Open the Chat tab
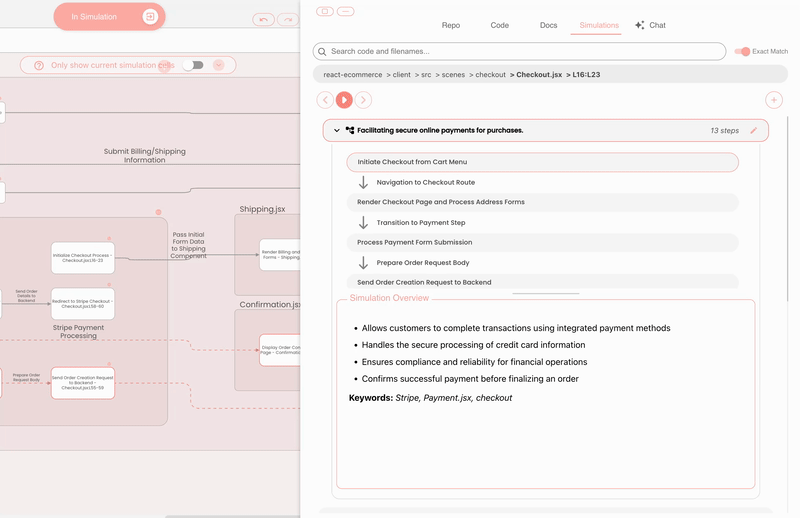 [x=651, y=25]
